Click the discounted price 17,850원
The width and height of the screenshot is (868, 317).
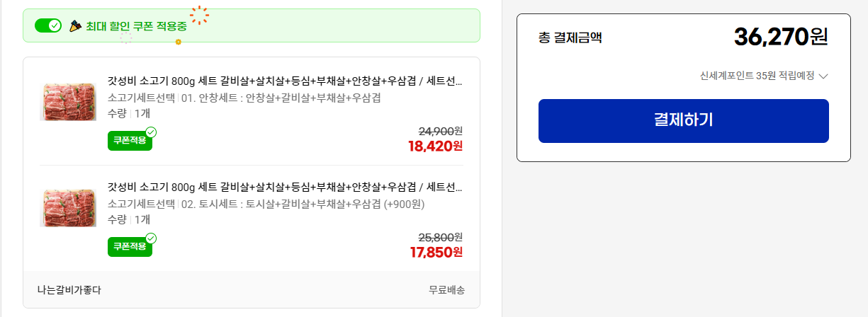tap(436, 253)
